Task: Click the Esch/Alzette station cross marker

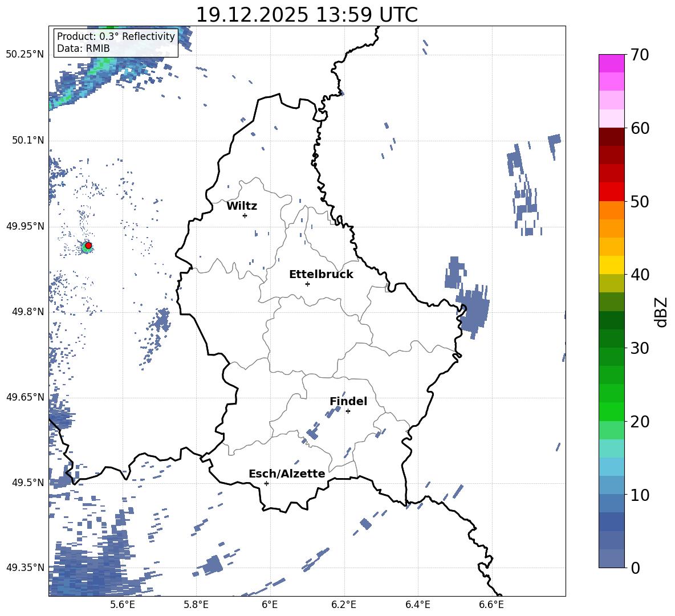Action: pyautogui.click(x=266, y=483)
